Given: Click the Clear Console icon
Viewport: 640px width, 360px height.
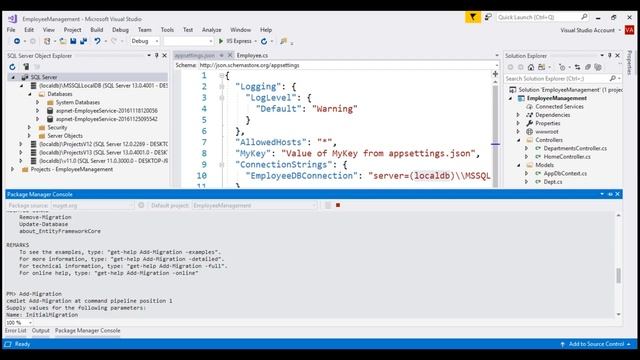Looking at the screenshot, I should (328, 205).
